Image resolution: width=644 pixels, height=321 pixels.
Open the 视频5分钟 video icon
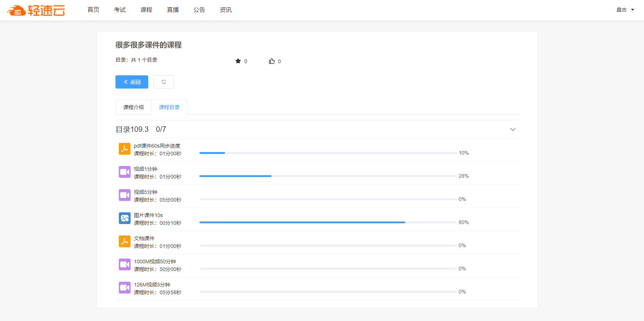click(125, 195)
